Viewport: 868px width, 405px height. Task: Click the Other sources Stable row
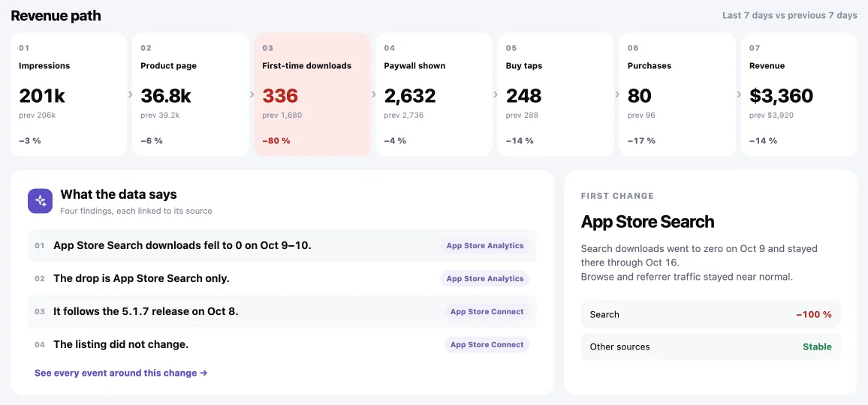[711, 347]
